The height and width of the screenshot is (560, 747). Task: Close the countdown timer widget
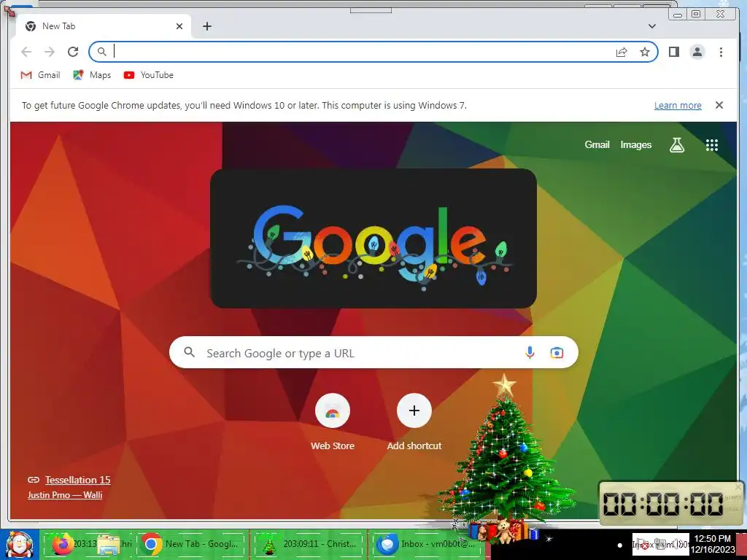(738, 487)
